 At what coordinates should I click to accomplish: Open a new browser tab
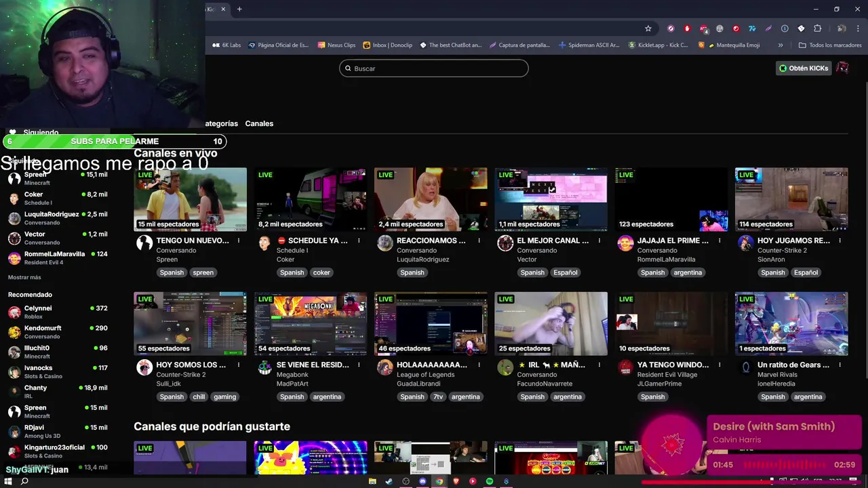click(x=239, y=9)
